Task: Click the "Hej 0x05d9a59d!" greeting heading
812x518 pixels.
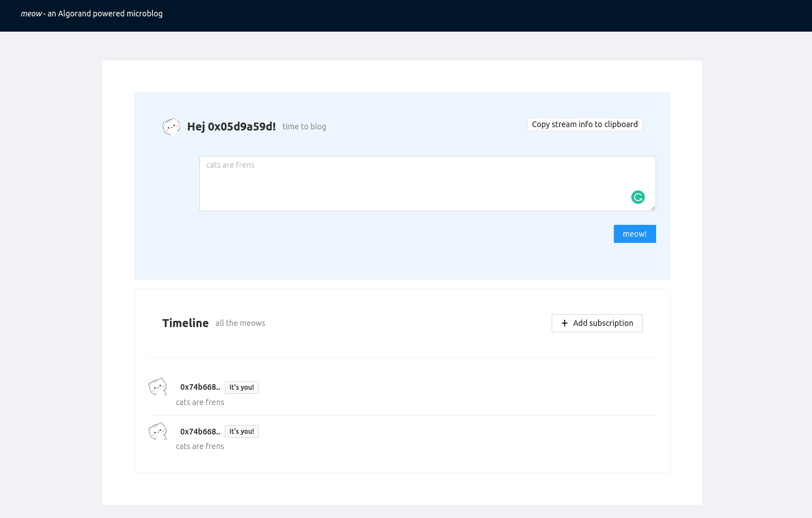Action: [231, 127]
